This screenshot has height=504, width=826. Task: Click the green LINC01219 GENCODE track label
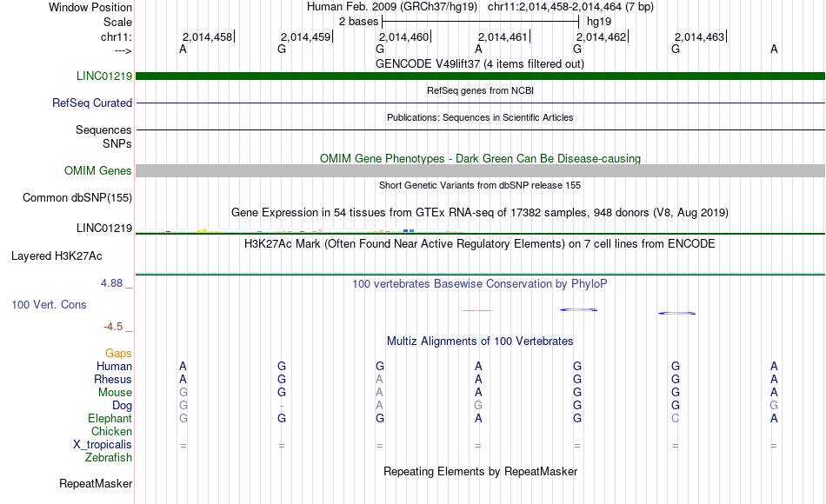(x=103, y=76)
